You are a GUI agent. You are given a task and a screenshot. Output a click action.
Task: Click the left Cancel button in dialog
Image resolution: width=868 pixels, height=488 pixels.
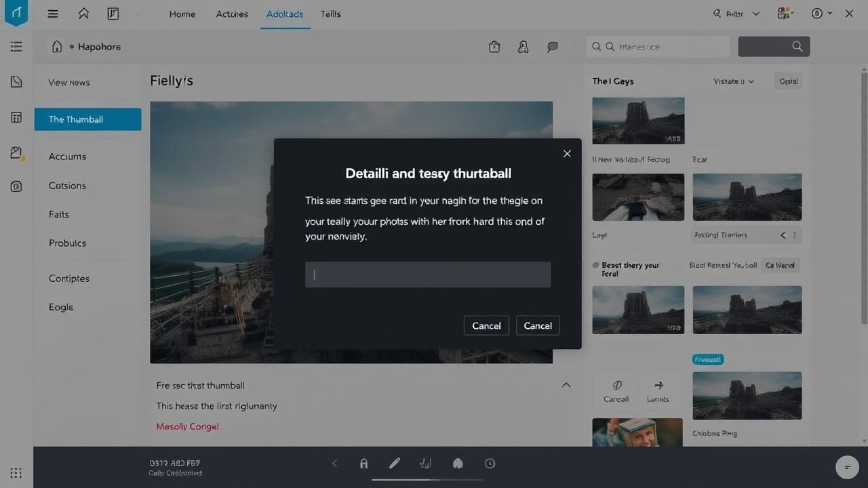pos(486,325)
